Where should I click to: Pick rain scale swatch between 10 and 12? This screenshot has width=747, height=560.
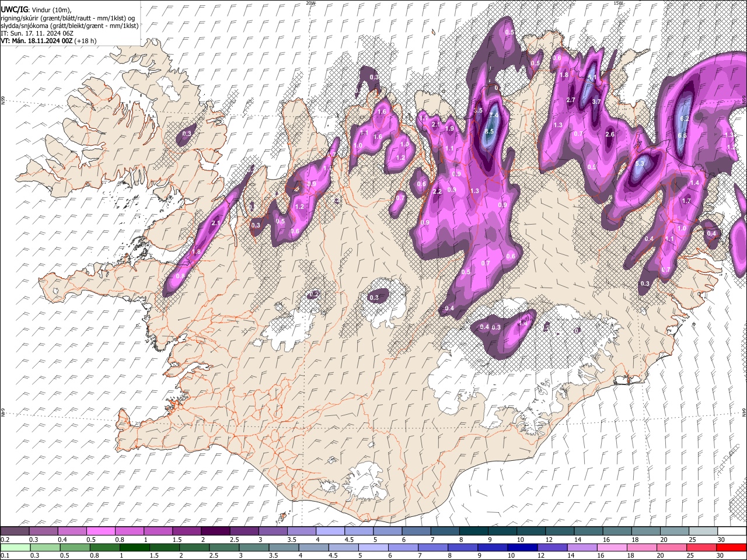tap(523, 547)
